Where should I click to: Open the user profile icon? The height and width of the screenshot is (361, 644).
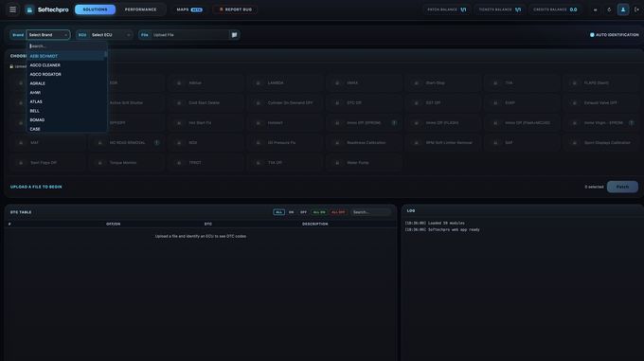(x=623, y=9)
